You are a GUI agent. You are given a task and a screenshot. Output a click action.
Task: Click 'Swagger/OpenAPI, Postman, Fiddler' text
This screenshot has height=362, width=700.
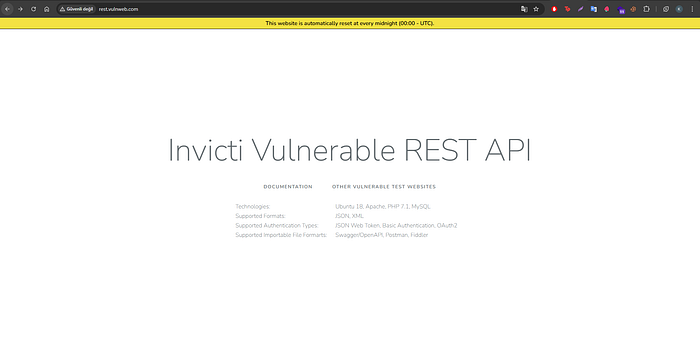382,235
